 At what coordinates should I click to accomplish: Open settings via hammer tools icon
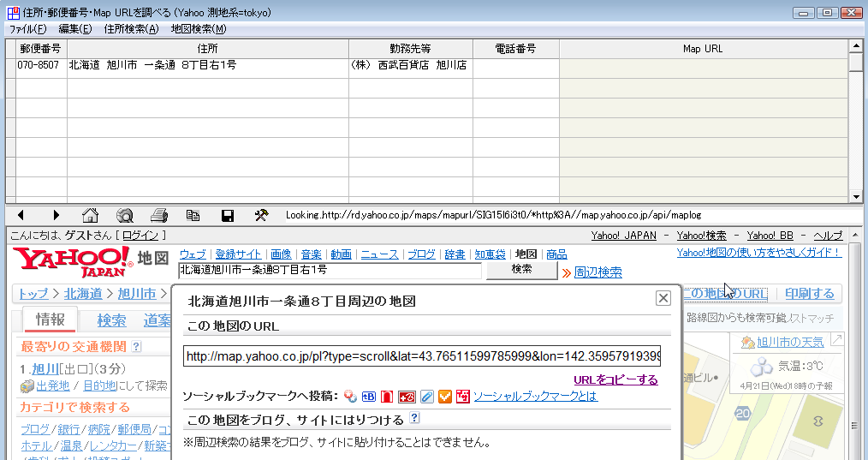pyautogui.click(x=261, y=215)
